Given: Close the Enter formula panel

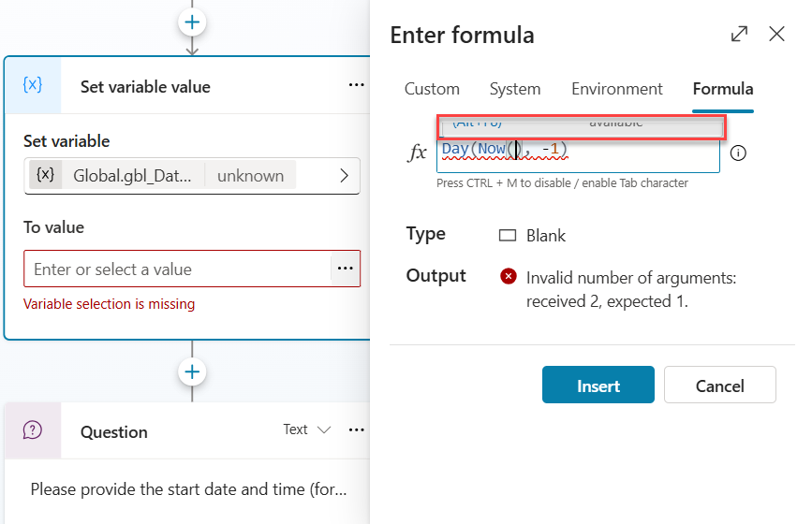Looking at the screenshot, I should [x=776, y=35].
